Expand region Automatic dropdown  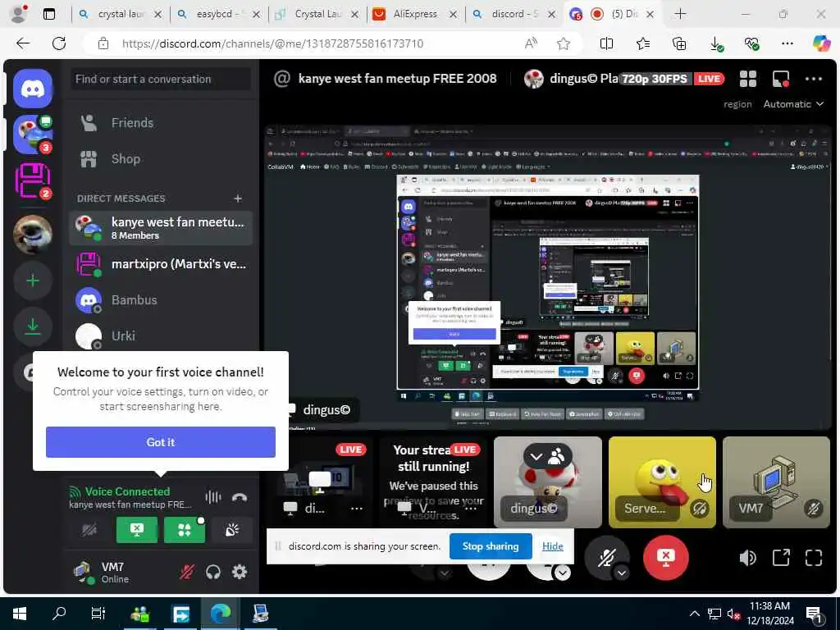point(793,104)
